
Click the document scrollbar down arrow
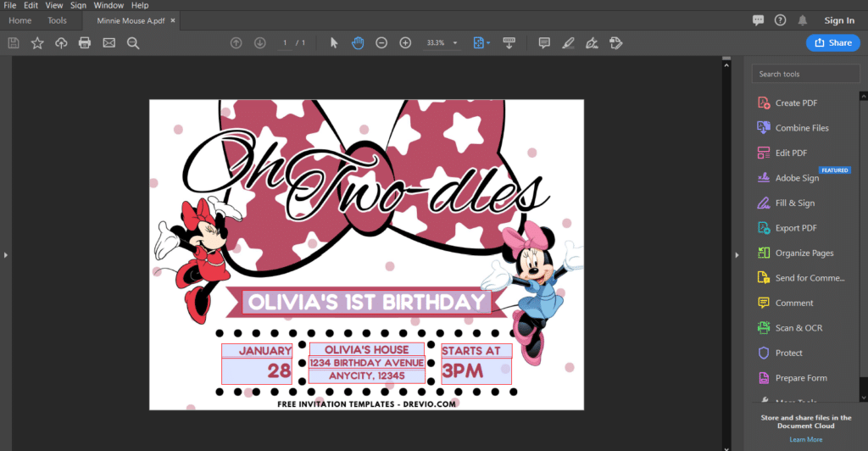[726, 448]
